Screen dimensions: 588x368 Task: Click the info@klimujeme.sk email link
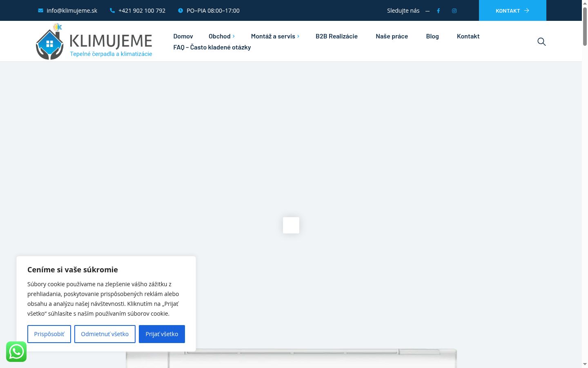pos(72,11)
